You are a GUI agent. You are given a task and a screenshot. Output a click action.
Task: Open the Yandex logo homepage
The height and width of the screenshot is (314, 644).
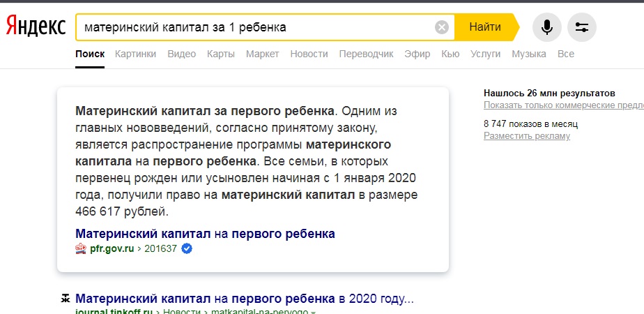(x=36, y=27)
